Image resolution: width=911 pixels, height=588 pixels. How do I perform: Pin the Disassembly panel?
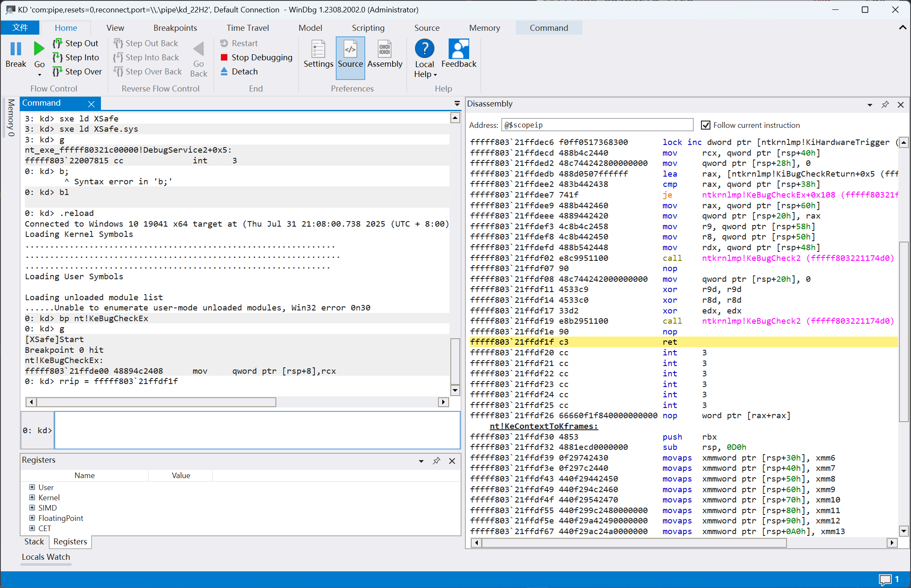885,104
